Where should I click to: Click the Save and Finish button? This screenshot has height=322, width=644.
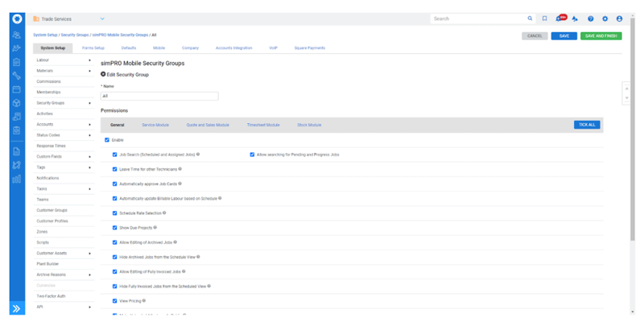[601, 36]
